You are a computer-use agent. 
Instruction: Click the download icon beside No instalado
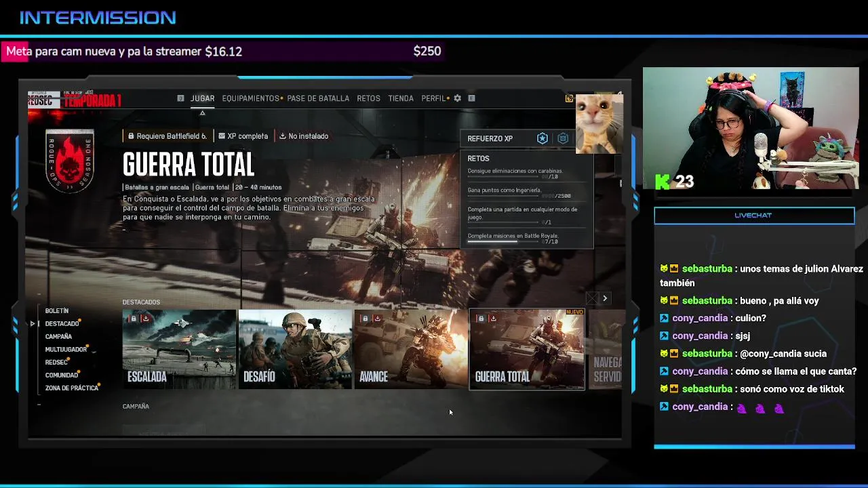point(283,136)
